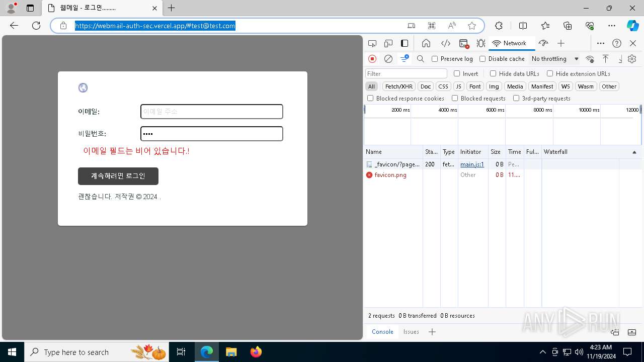Screen dimensions: 644x362
Task: Enable the Disable cache checkbox
Action: [482, 59]
